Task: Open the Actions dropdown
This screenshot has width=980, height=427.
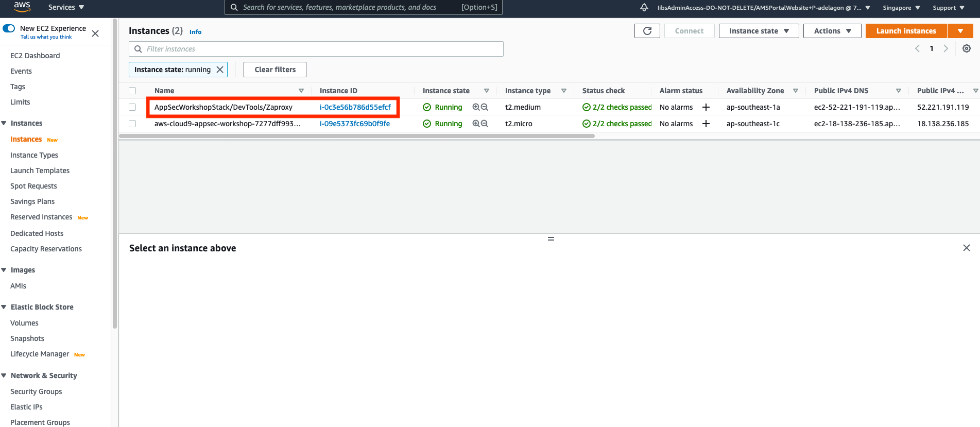Action: coord(832,31)
